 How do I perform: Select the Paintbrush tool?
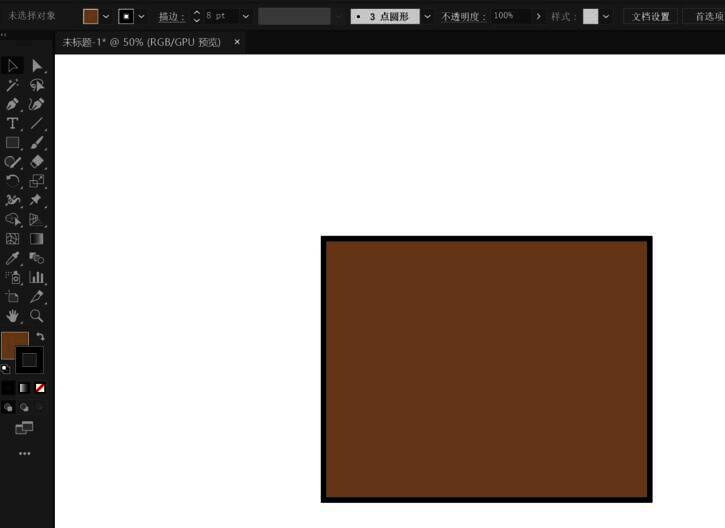[37, 143]
